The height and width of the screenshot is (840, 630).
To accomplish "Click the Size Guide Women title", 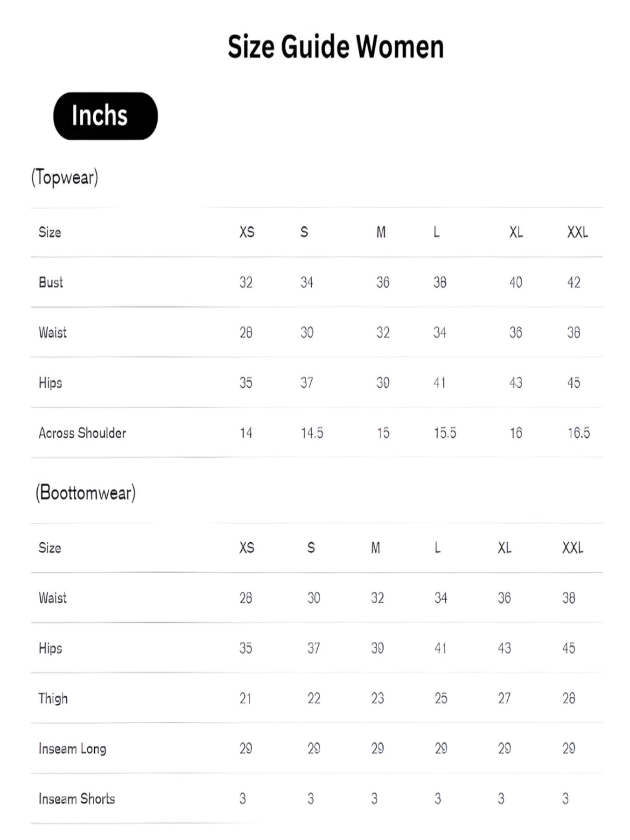I will 336,47.
